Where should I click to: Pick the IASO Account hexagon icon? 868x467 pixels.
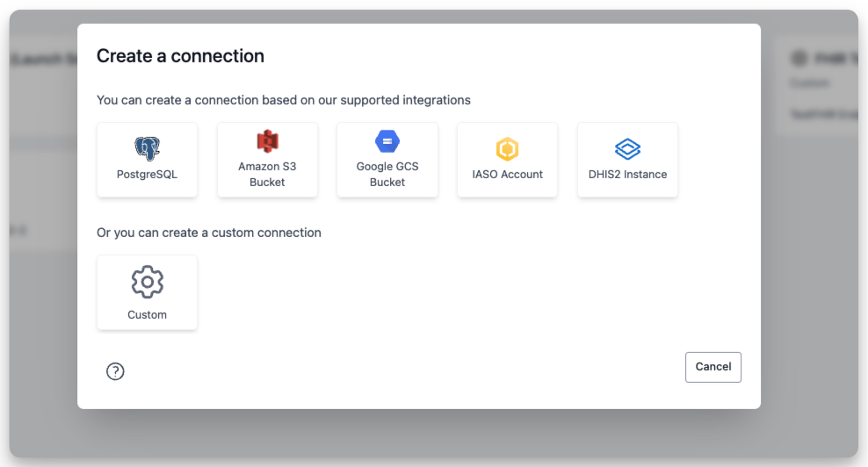tap(507, 148)
